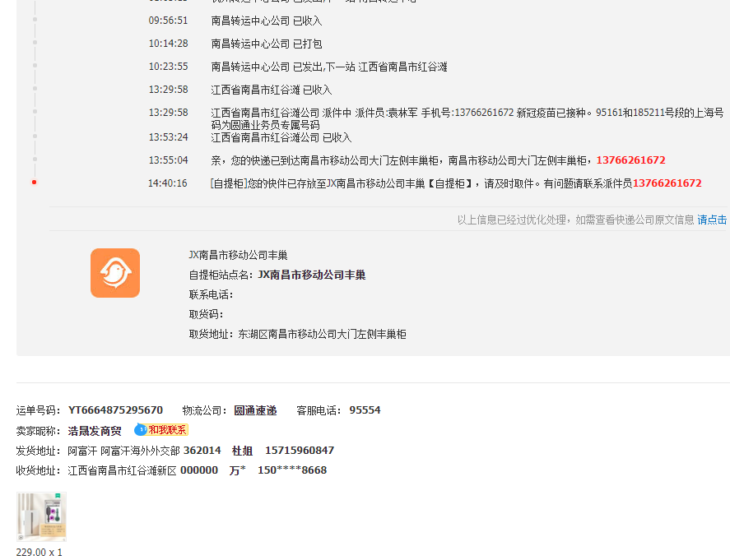The image size is (730, 560).
Task: Click recipient masked phone 150****8668
Action: pos(292,470)
